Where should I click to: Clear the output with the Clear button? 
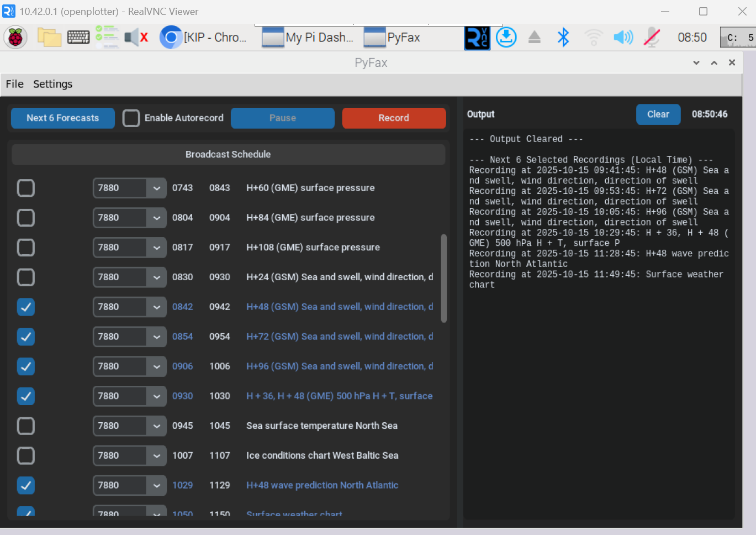click(x=658, y=114)
